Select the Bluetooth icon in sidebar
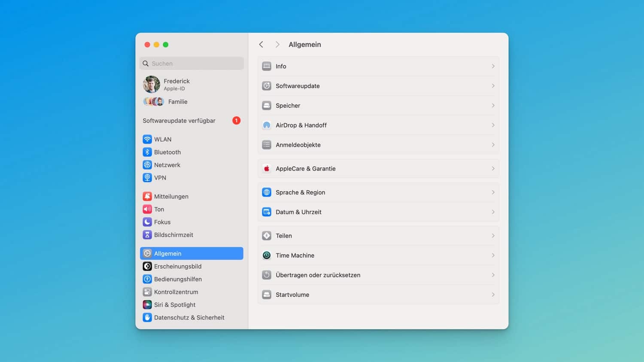The image size is (644, 362). tap(147, 152)
